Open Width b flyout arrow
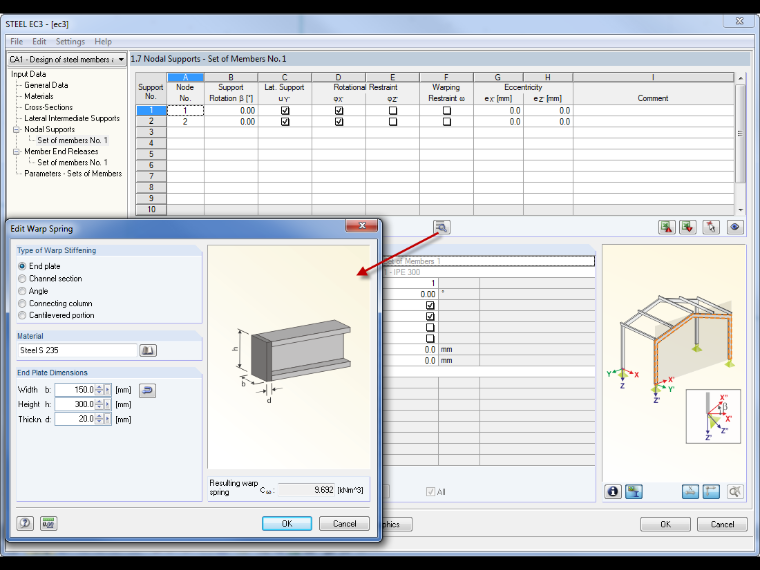Image resolution: width=760 pixels, height=570 pixels. 108,390
